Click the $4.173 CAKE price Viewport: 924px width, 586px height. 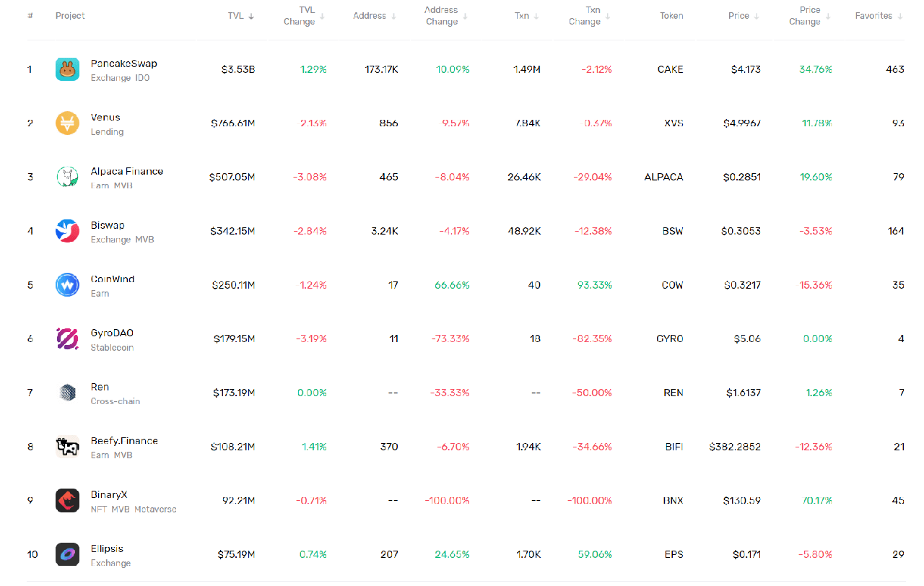tap(746, 69)
